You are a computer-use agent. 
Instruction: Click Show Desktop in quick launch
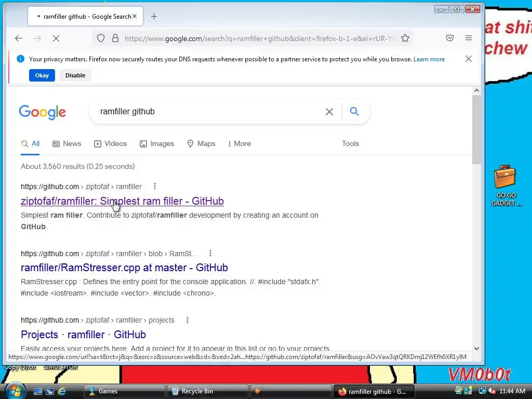pos(37,391)
